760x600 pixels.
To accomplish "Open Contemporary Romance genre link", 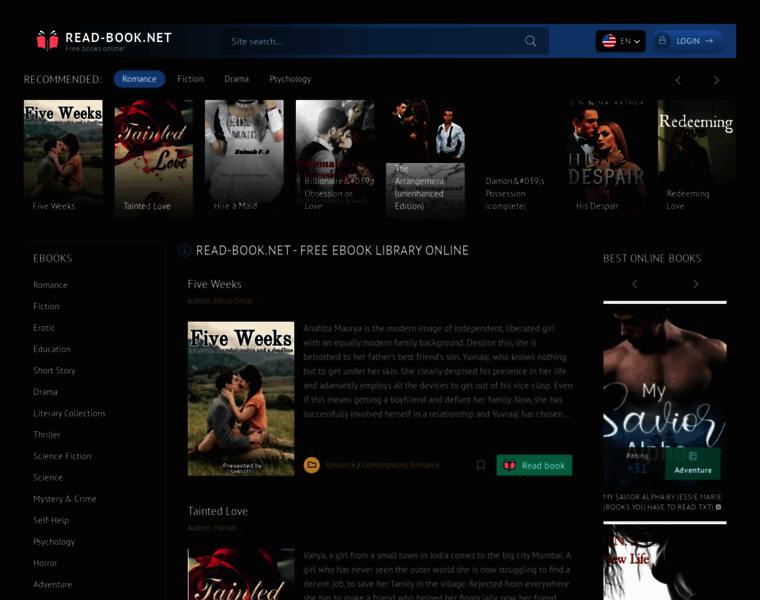I will [400, 465].
